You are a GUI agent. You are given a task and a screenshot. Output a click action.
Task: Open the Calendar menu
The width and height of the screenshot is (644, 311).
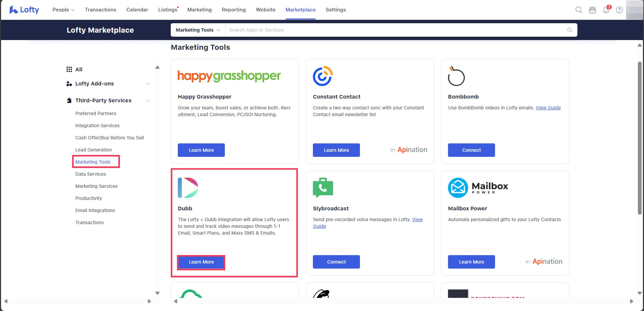tap(137, 10)
